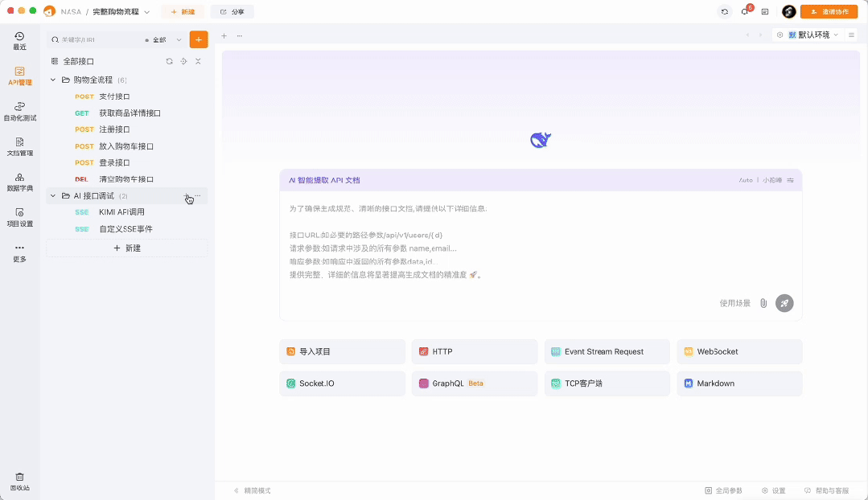Collapse the AI 接口调试 folder
The image size is (868, 500).
click(x=52, y=195)
